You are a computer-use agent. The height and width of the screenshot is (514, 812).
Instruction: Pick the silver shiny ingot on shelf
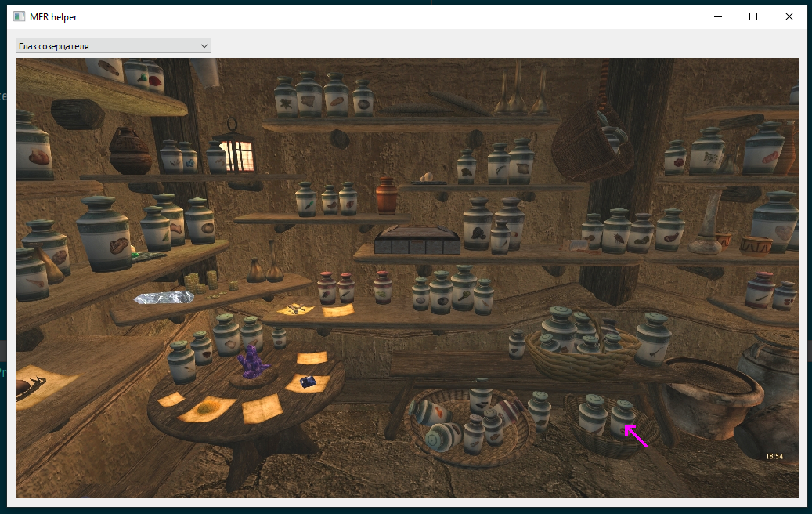click(164, 298)
